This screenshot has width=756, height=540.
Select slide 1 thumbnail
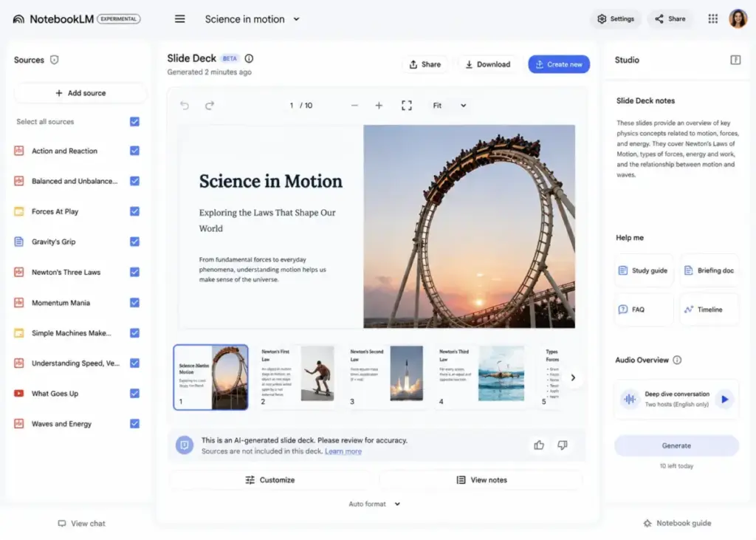[210, 377]
